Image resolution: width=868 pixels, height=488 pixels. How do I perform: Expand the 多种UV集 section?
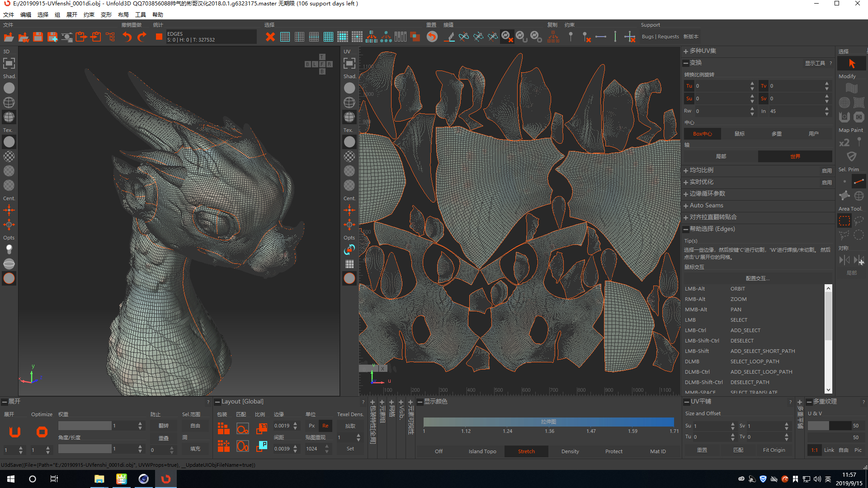tap(686, 51)
